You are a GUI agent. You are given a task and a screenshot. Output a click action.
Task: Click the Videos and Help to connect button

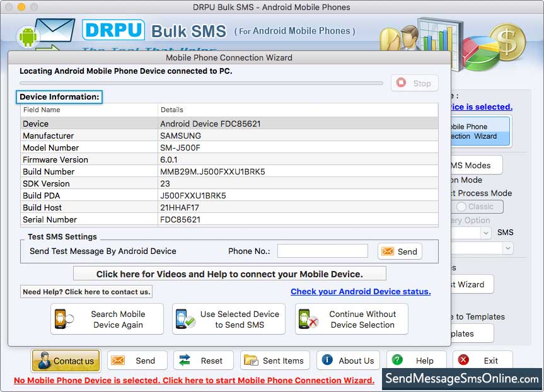click(229, 274)
